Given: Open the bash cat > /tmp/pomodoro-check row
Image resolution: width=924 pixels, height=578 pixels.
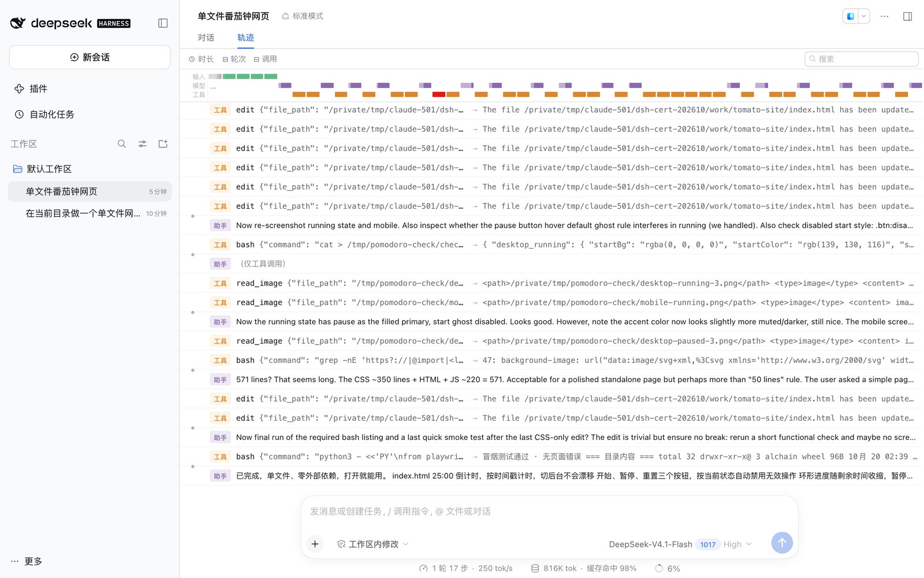Looking at the screenshot, I should (552, 244).
